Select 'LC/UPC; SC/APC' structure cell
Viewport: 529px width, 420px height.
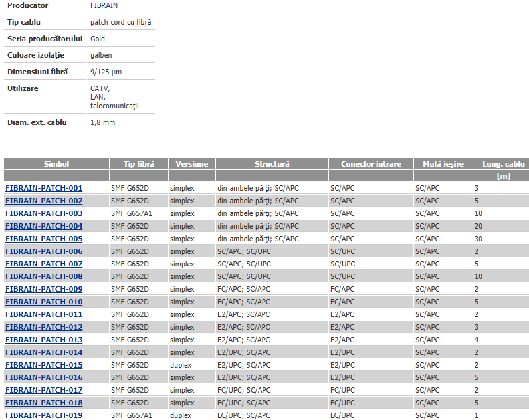tap(244, 415)
